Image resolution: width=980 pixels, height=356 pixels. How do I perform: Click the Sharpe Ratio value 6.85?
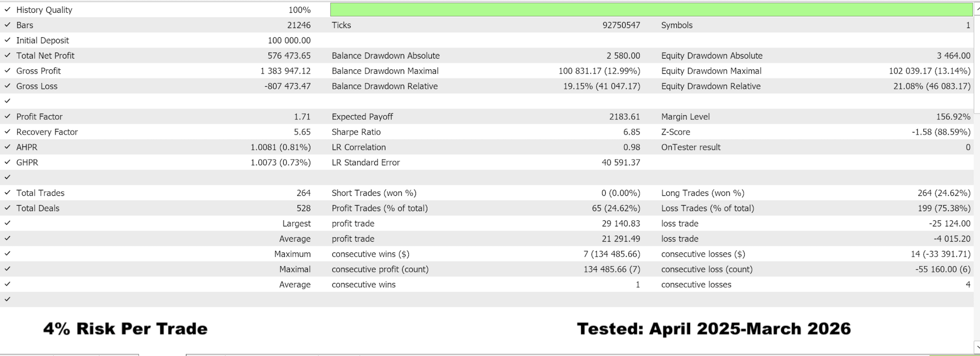point(631,132)
